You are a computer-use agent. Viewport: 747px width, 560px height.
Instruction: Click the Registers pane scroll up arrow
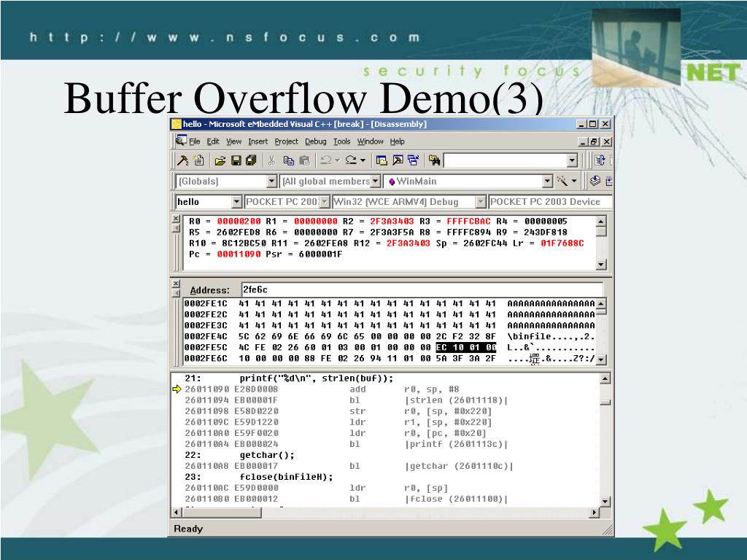601,222
